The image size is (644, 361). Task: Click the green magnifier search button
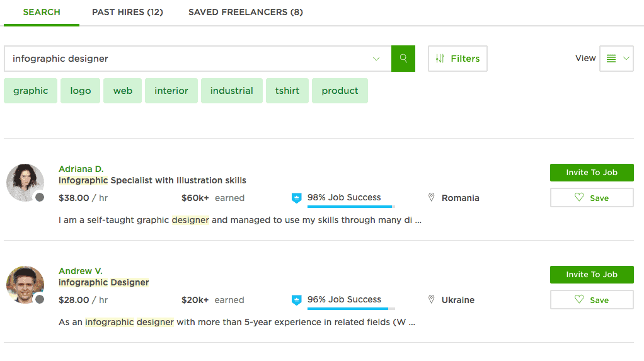(x=403, y=59)
